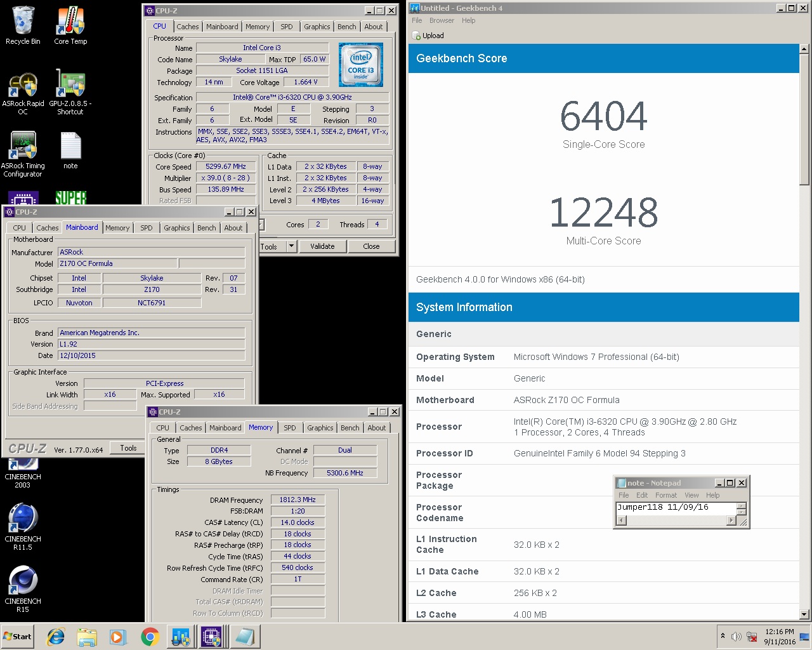The image size is (812, 650).
Task: Open Graphics tab in top CPU-Z window
Action: point(317,27)
